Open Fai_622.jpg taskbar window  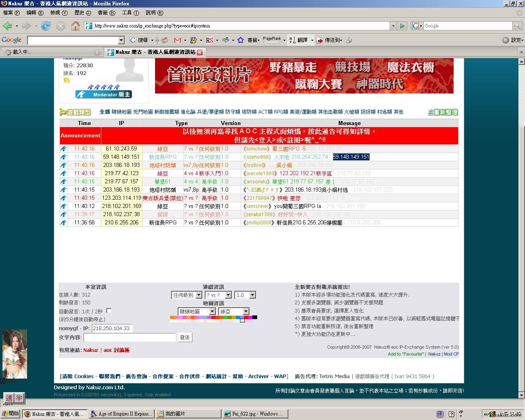(x=255, y=413)
